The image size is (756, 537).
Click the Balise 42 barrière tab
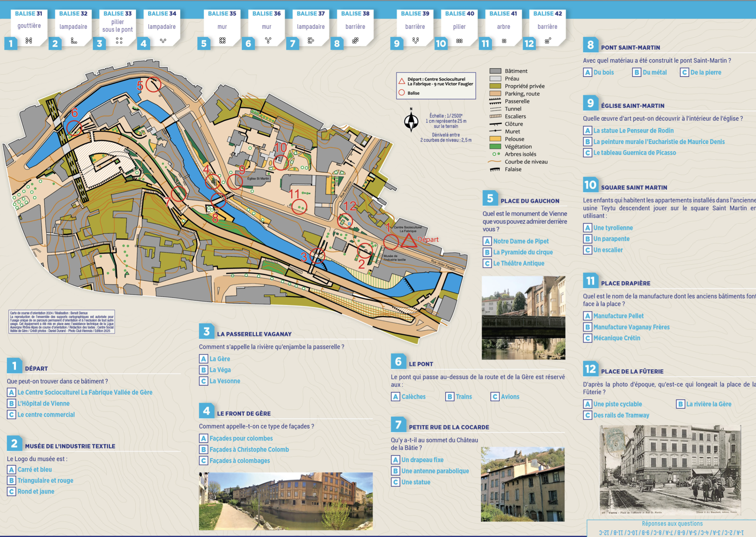pos(547,27)
